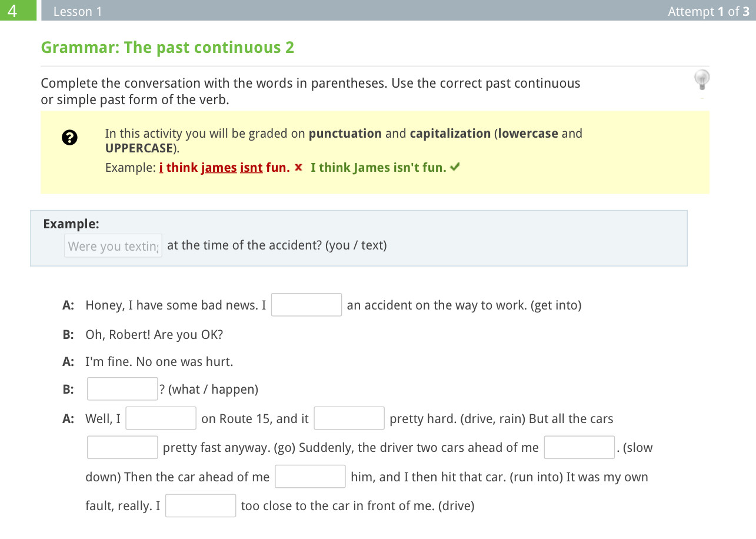756x539 pixels.
Task: Click the blank before 'an accident on the way'
Action: (307, 305)
